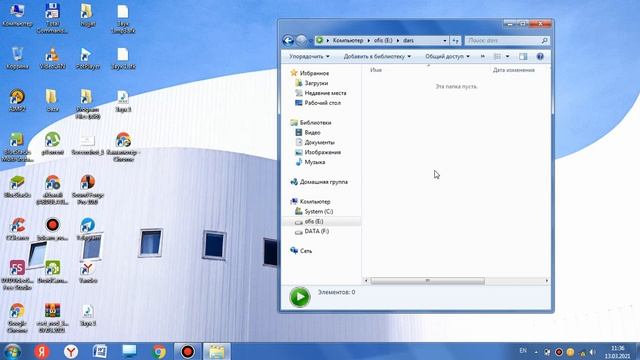This screenshot has height=360, width=640.
Task: Toggle the preview pane button
Action: pos(523,56)
